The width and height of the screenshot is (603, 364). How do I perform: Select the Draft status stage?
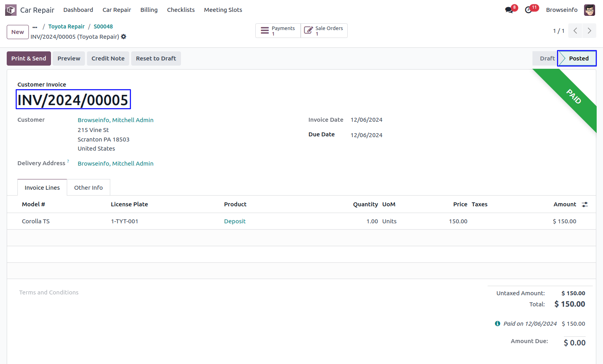click(547, 58)
